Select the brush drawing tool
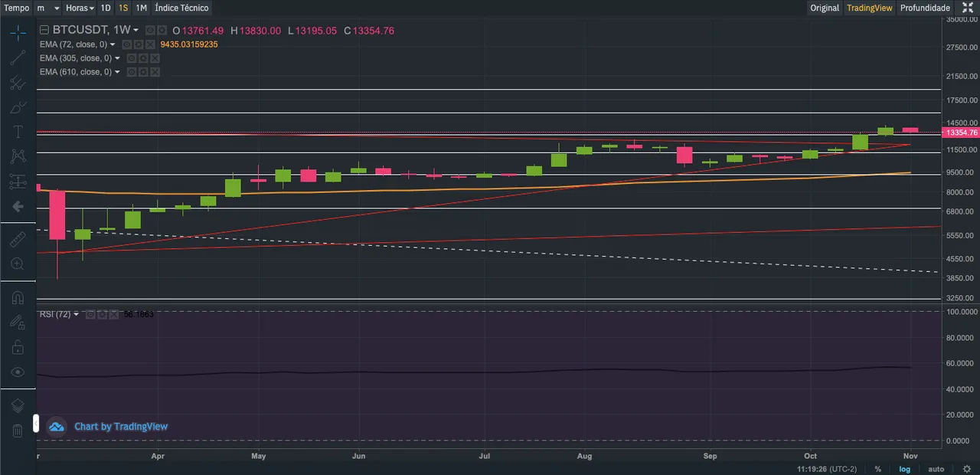Screen dimensions: 980x475 click(18, 107)
